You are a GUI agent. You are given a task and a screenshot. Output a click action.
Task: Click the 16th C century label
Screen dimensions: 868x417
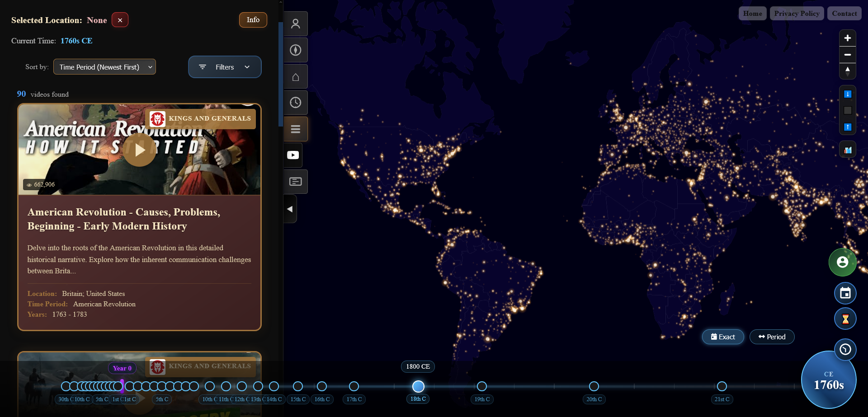click(322, 399)
